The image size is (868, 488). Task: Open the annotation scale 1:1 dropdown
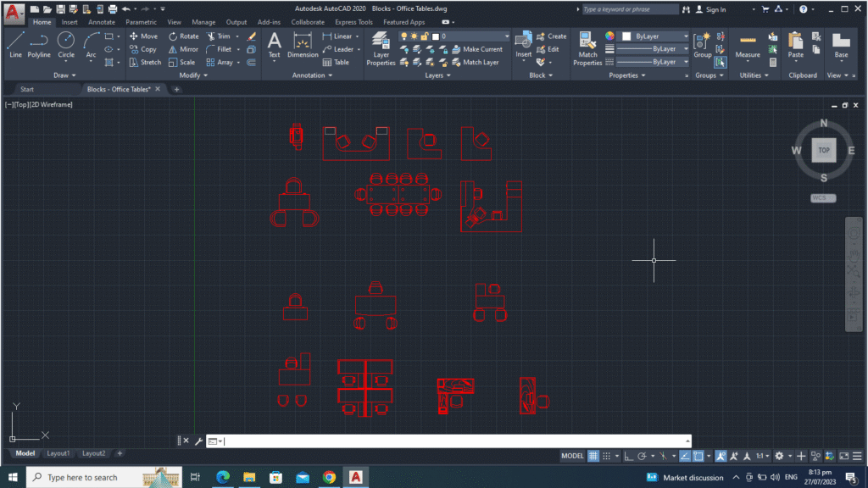(762, 456)
